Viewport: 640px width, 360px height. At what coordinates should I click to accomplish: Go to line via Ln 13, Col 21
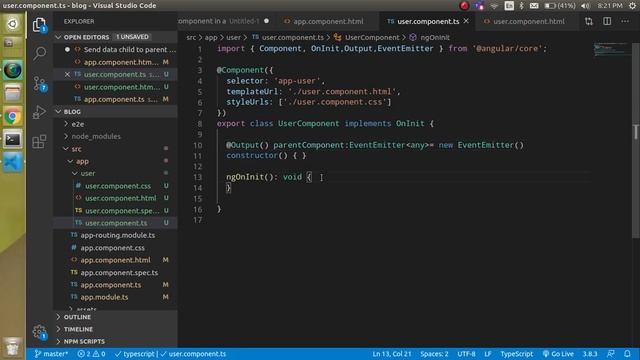pyautogui.click(x=391, y=354)
